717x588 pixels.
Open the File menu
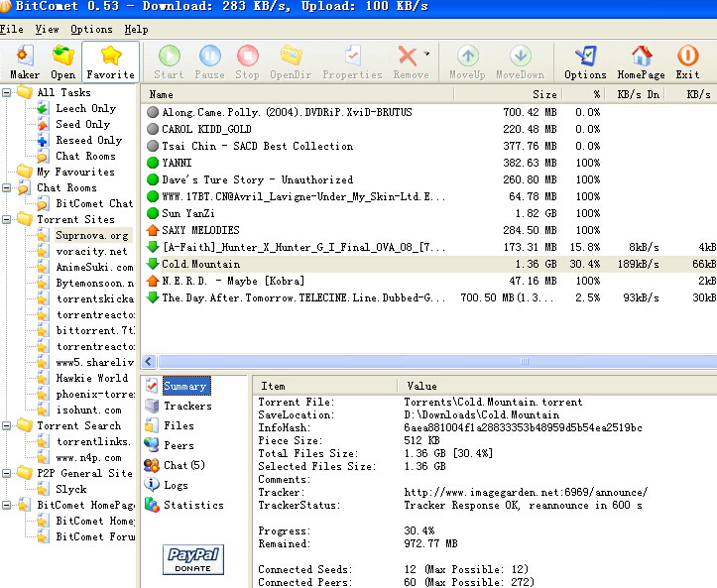(x=12, y=30)
